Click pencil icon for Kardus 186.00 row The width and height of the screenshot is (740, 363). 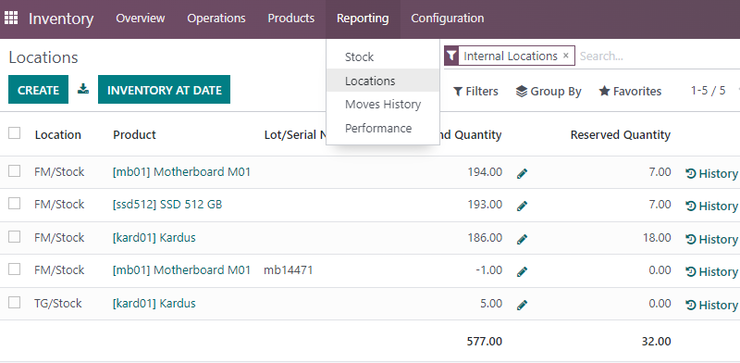pyautogui.click(x=521, y=239)
